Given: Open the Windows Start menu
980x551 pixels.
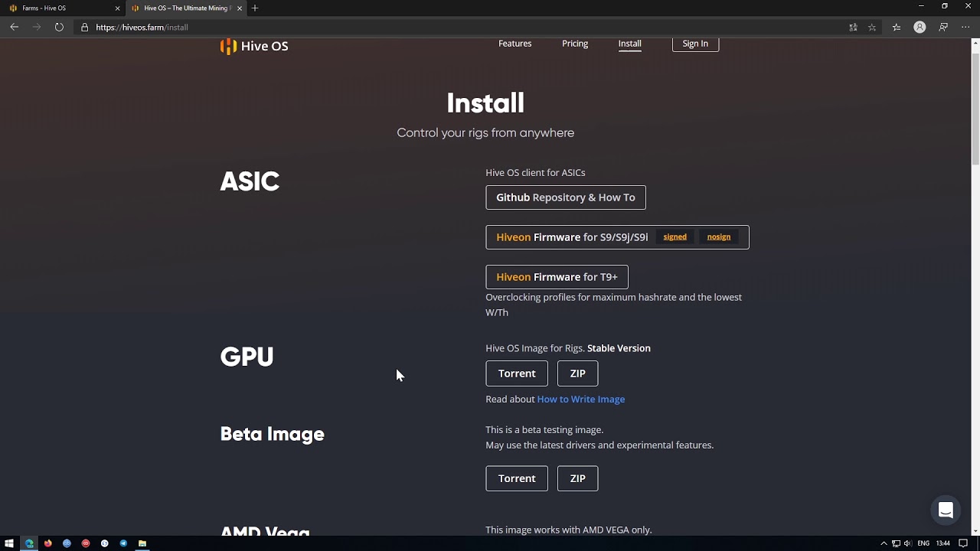Looking at the screenshot, I should point(9,543).
